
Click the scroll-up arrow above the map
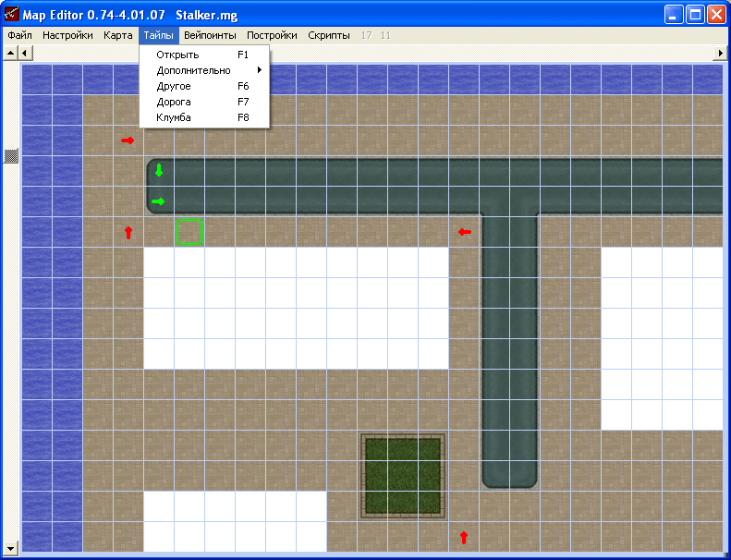pos(11,54)
